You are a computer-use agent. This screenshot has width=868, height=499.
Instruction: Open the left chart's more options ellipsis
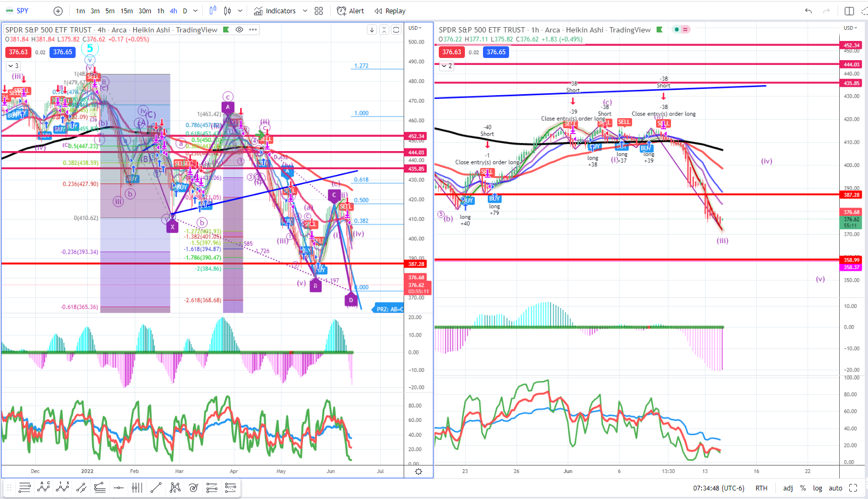[253, 30]
